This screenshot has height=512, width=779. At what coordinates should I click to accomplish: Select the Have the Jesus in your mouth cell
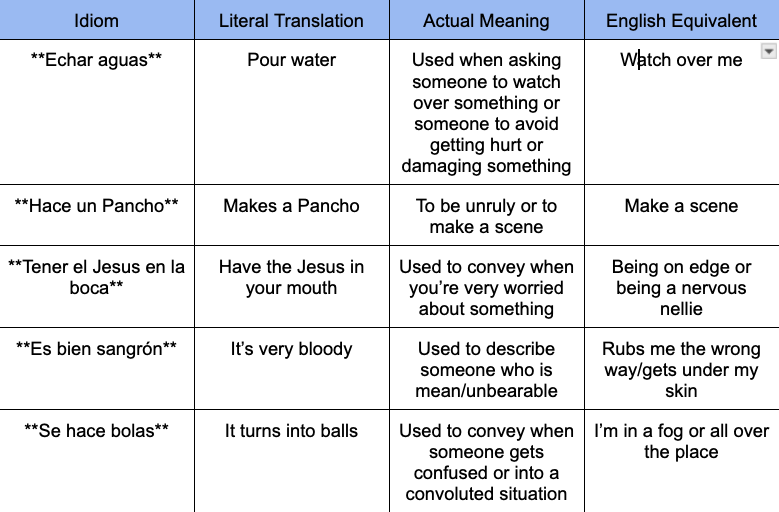coord(292,287)
